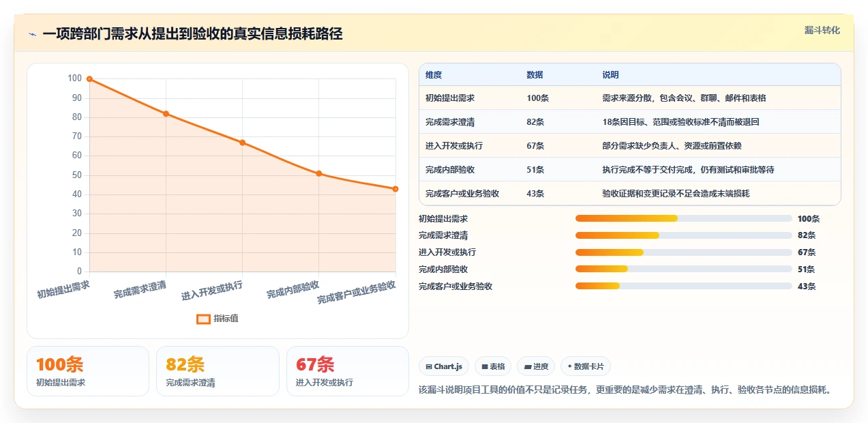
Task: Select table cell 初始提出需求
Action: pos(450,98)
